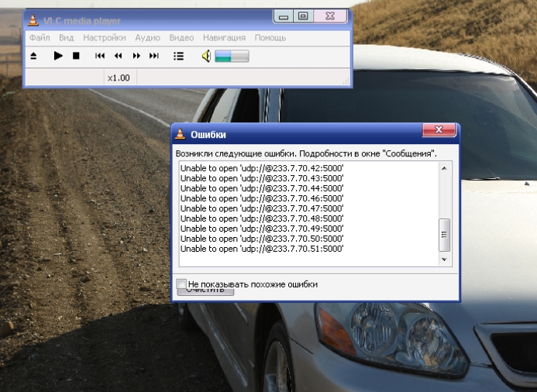Adjust the volume slider level
Image resolution: width=537 pixels, height=392 pixels.
pyautogui.click(x=231, y=56)
